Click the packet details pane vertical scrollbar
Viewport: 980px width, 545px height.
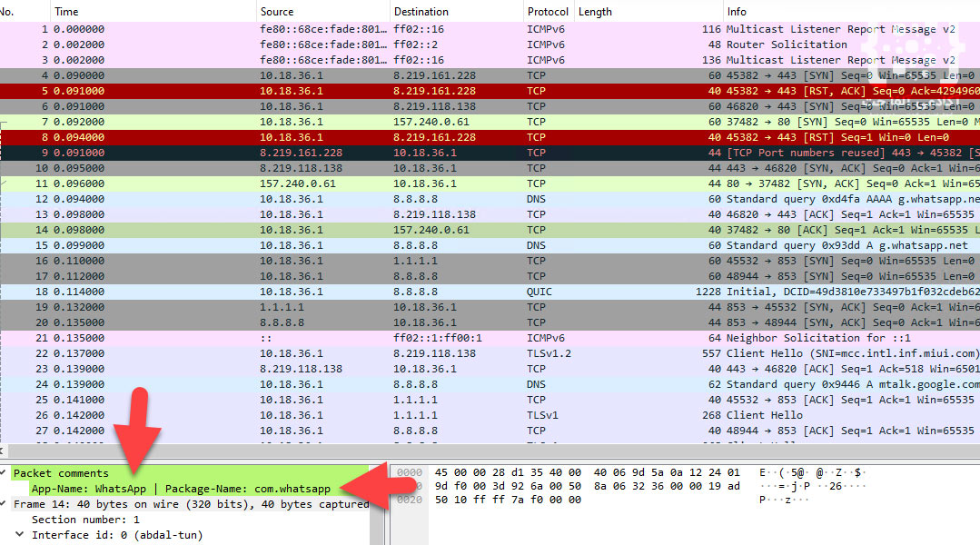click(x=377, y=505)
